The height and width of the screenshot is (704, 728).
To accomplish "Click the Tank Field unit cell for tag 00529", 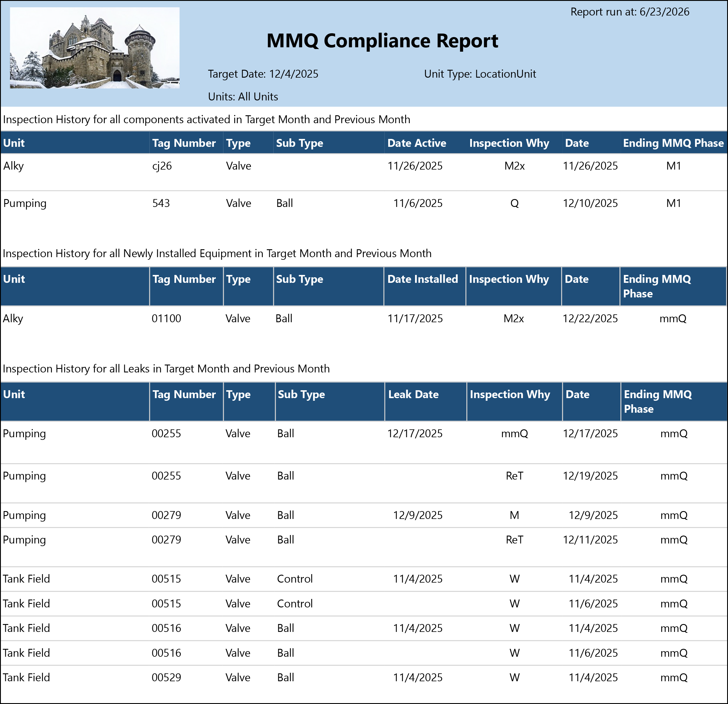I will click(26, 677).
